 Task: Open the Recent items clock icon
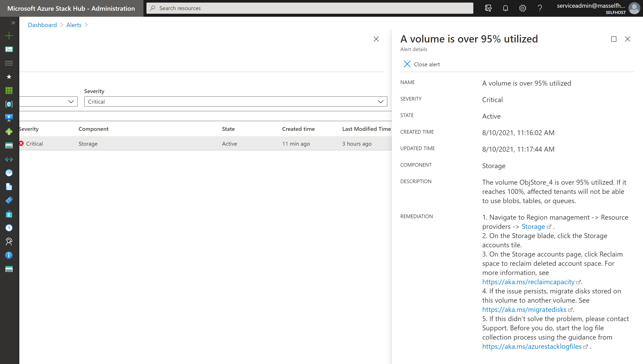(9, 228)
